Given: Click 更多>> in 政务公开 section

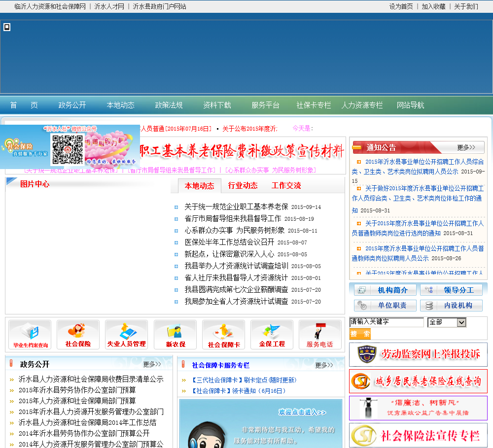Looking at the screenshot, I should (x=152, y=364).
